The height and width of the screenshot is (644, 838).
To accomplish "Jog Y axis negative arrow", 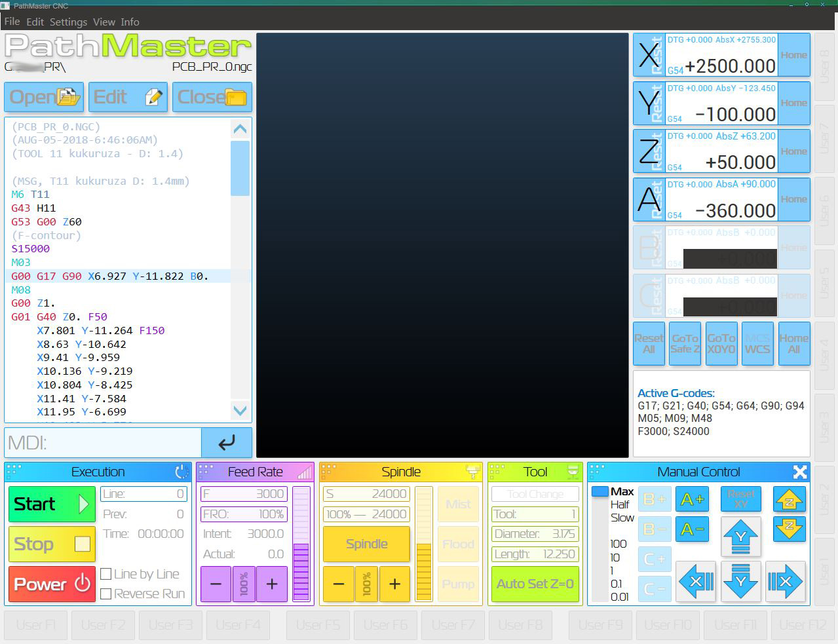I will tap(741, 580).
